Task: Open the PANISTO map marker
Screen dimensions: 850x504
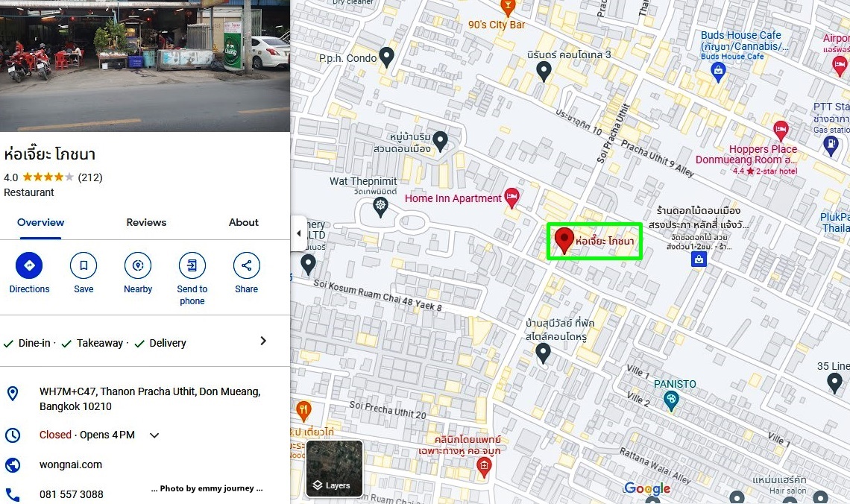Action: [x=671, y=401]
